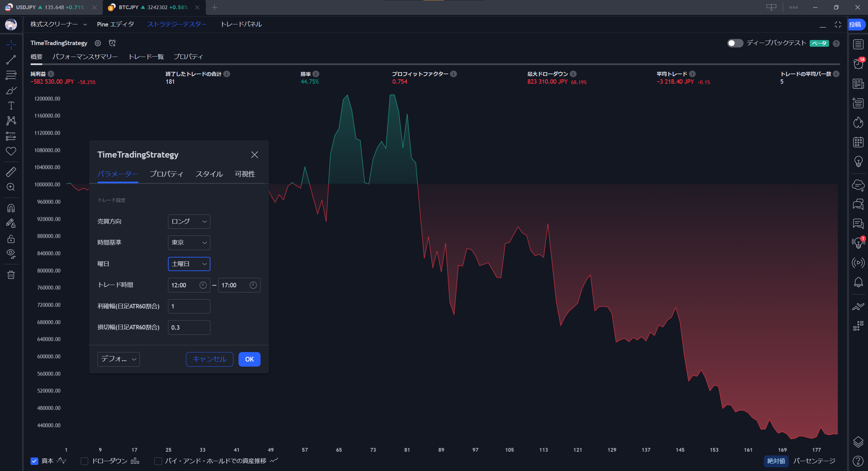Image resolution: width=868 pixels, height=471 pixels.
Task: Open the トレード一覧 tab
Action: 146,57
